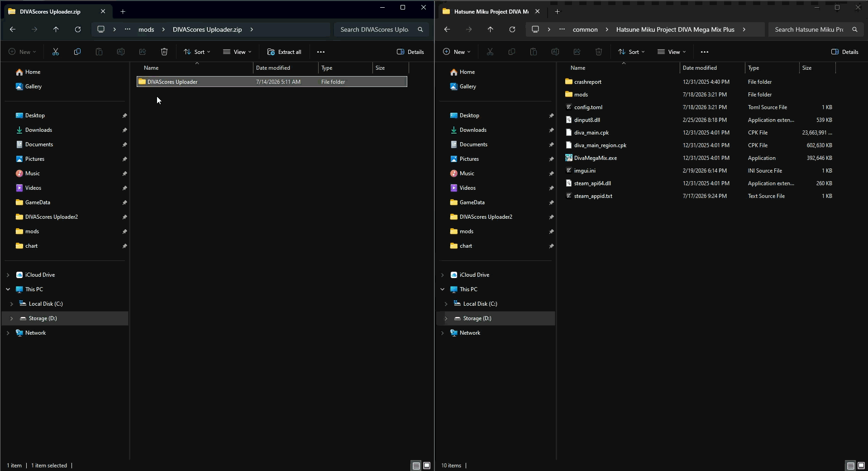Toggle Details pane in right window
The height and width of the screenshot is (471, 868).
[845, 52]
